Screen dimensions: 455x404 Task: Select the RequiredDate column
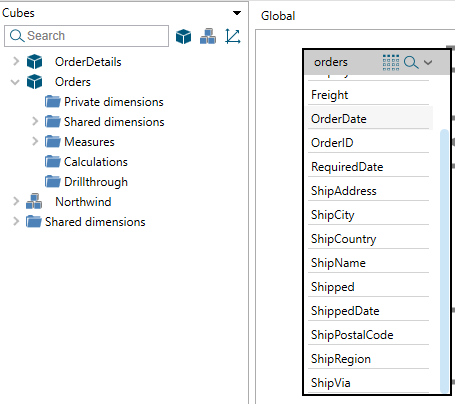tap(368, 167)
